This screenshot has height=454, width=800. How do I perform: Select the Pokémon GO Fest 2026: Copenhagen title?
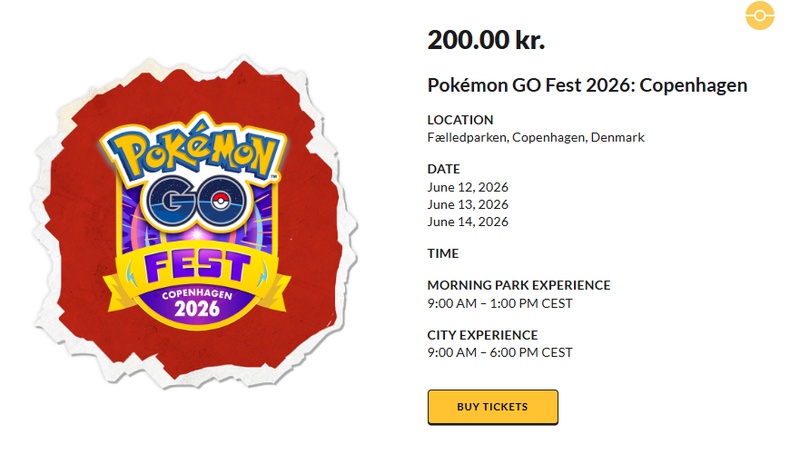coord(587,85)
